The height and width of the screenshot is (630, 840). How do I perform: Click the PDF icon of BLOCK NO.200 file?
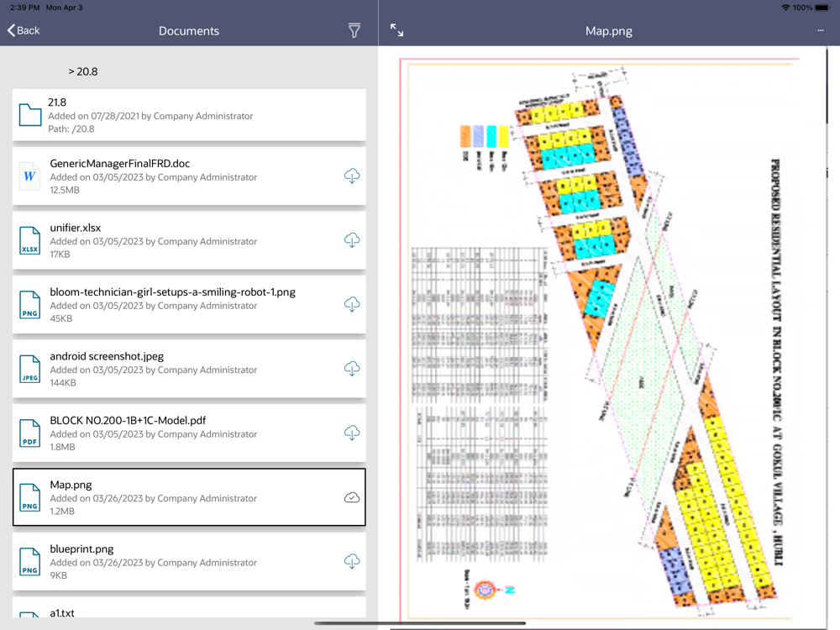point(29,433)
